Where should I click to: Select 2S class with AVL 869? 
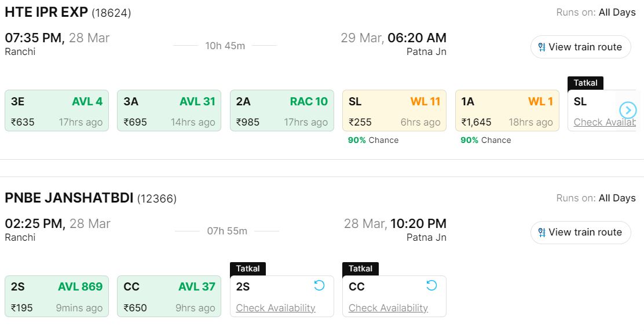coord(57,296)
